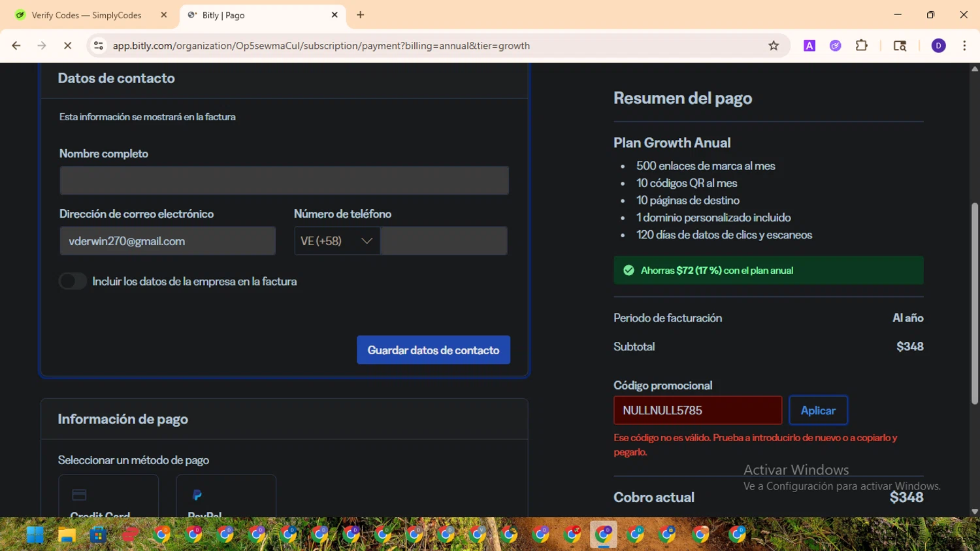Select the Credit Card payment method
Viewport: 980px width, 551px height.
[108, 497]
